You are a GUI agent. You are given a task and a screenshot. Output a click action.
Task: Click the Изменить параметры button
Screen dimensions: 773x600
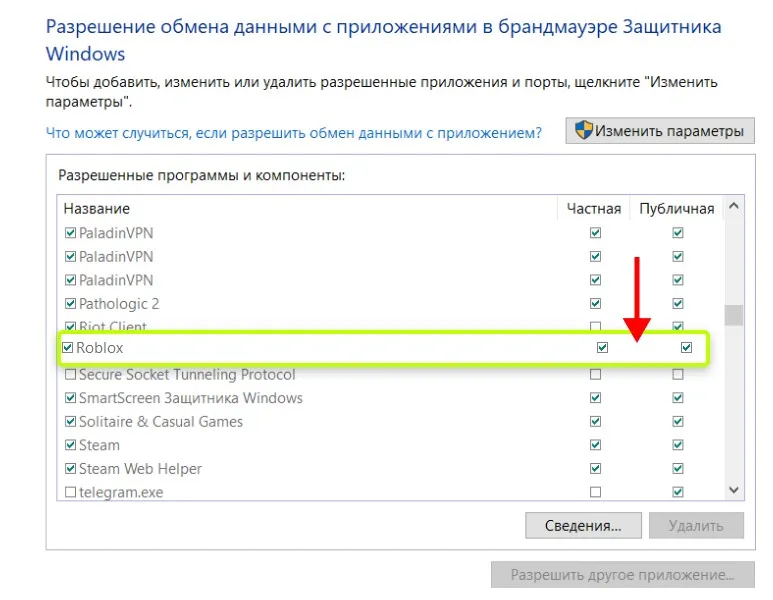point(660,131)
